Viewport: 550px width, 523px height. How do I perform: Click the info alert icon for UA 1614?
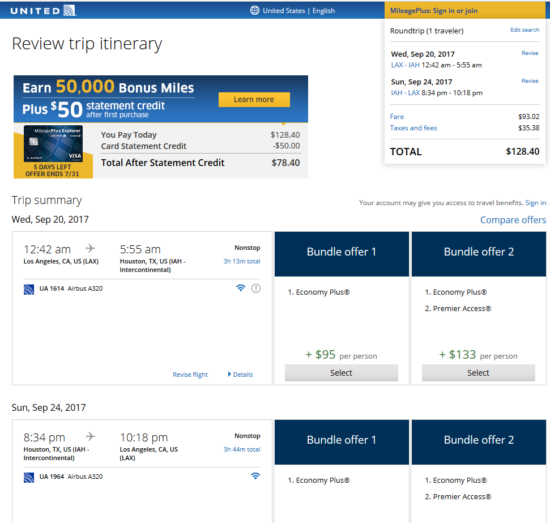pyautogui.click(x=256, y=288)
